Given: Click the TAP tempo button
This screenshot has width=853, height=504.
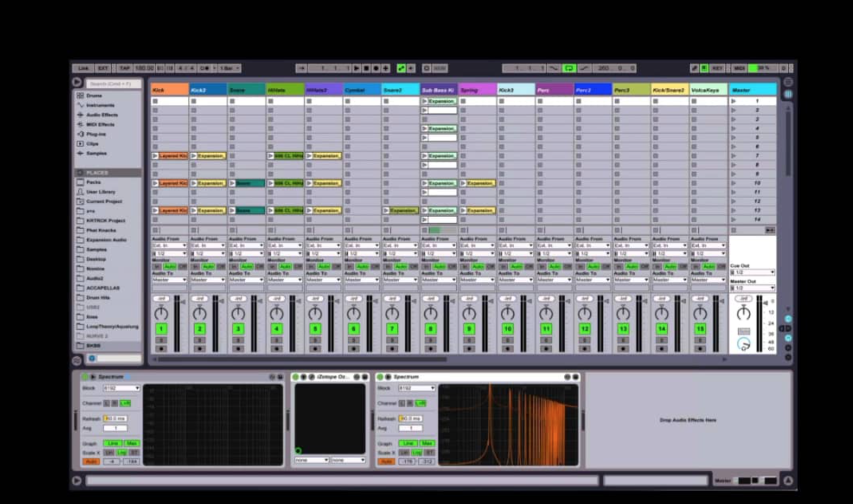Looking at the screenshot, I should [124, 68].
